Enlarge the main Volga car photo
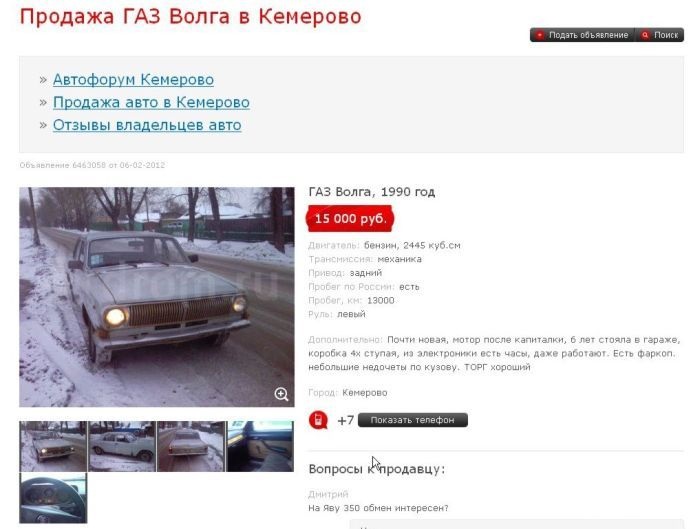This screenshot has width=700, height=529. tap(157, 297)
